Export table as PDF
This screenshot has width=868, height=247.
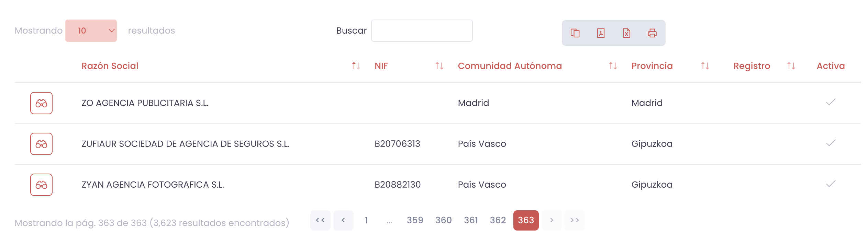coord(601,33)
